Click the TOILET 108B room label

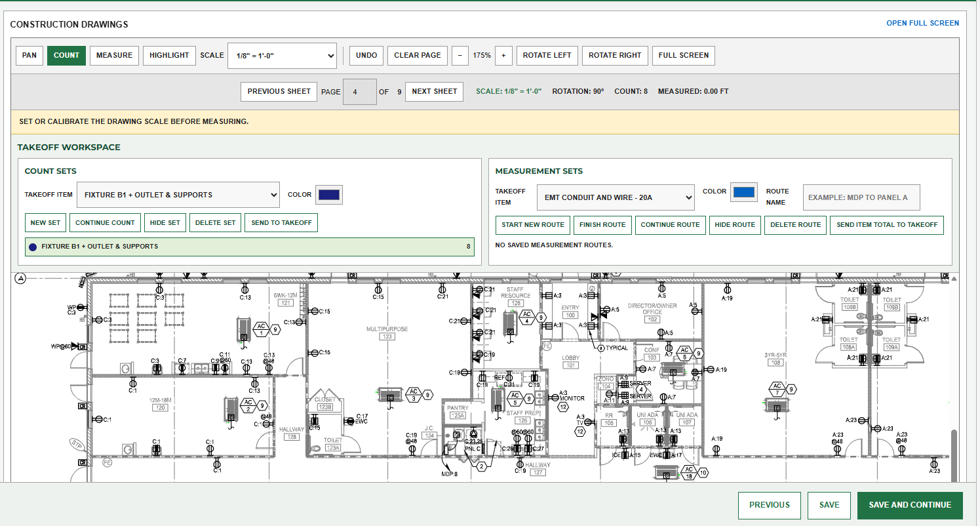[x=850, y=303]
